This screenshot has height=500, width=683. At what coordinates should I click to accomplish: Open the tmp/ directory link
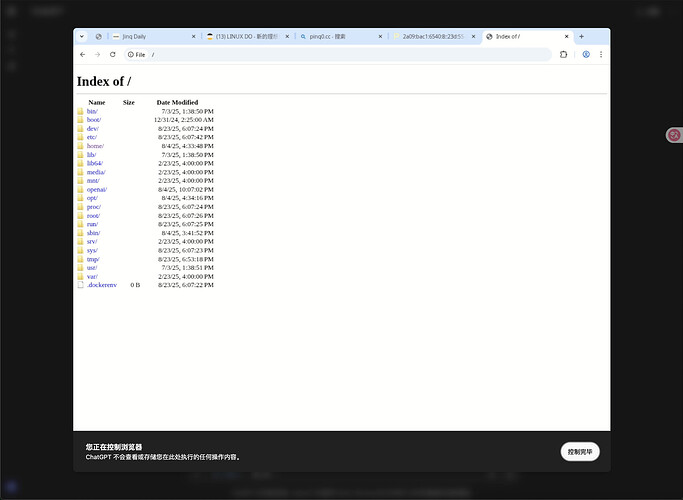coord(93,259)
